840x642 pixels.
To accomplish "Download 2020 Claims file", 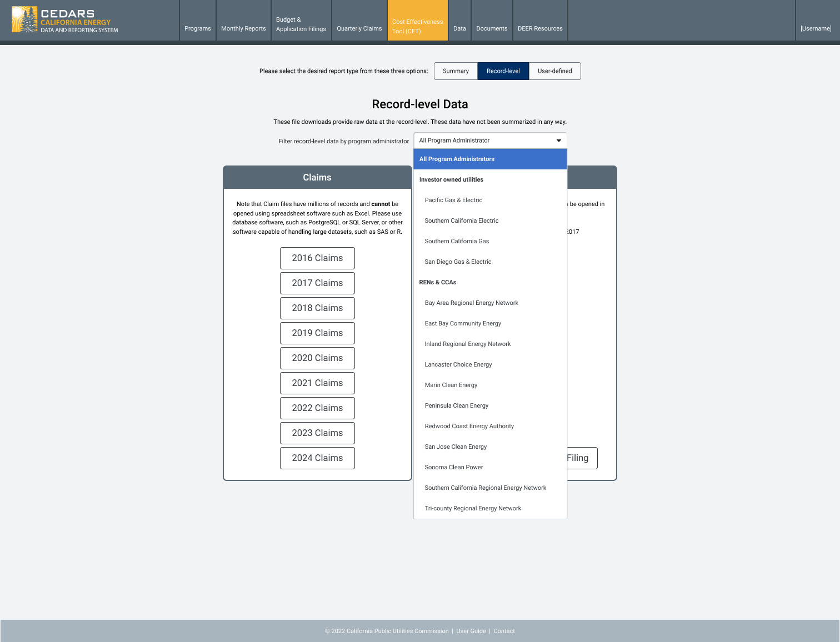I will [317, 358].
